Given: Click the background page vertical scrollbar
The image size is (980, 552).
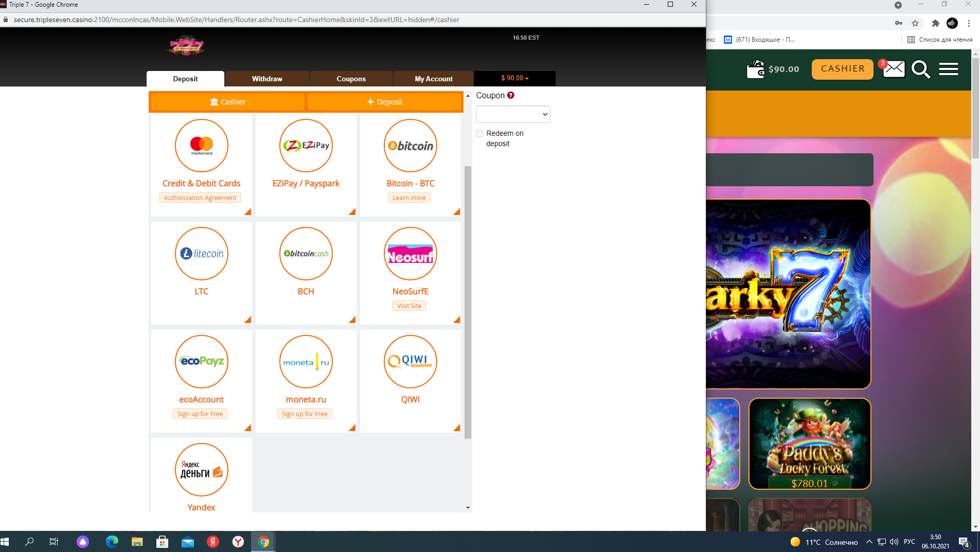Looking at the screenshot, I should [975, 108].
